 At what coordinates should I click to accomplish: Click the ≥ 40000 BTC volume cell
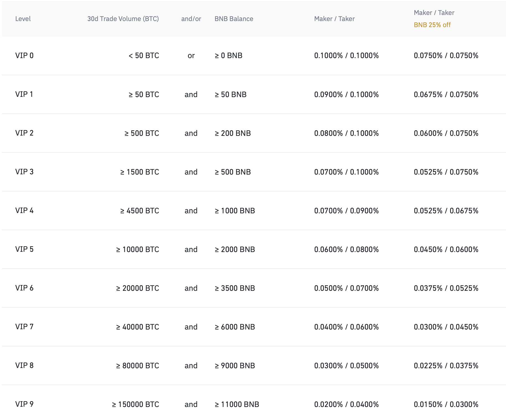pyautogui.click(x=138, y=327)
